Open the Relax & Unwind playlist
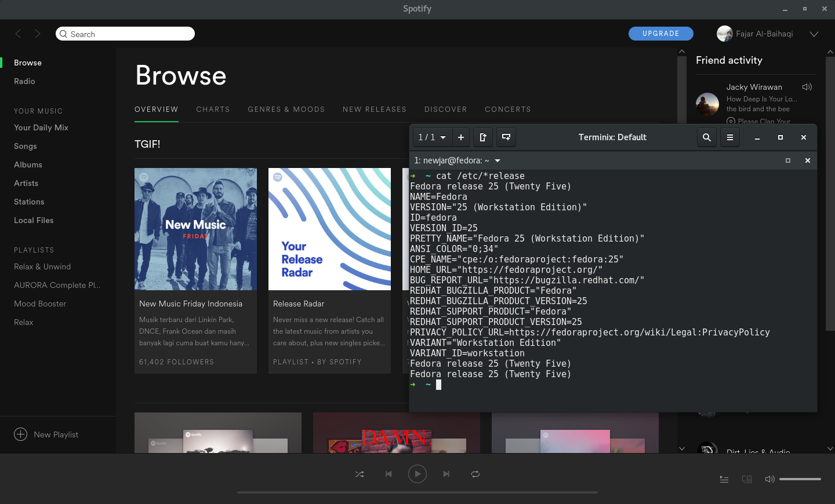The image size is (835, 504). (42, 266)
